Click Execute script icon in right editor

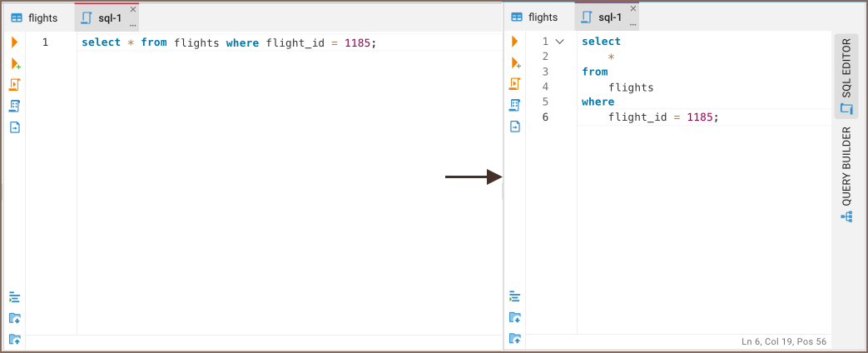pos(515,83)
